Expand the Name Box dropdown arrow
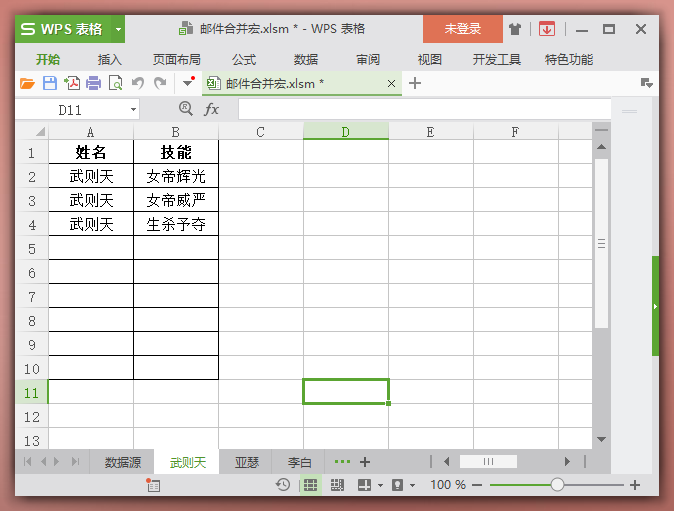This screenshot has width=674, height=511. point(133,109)
